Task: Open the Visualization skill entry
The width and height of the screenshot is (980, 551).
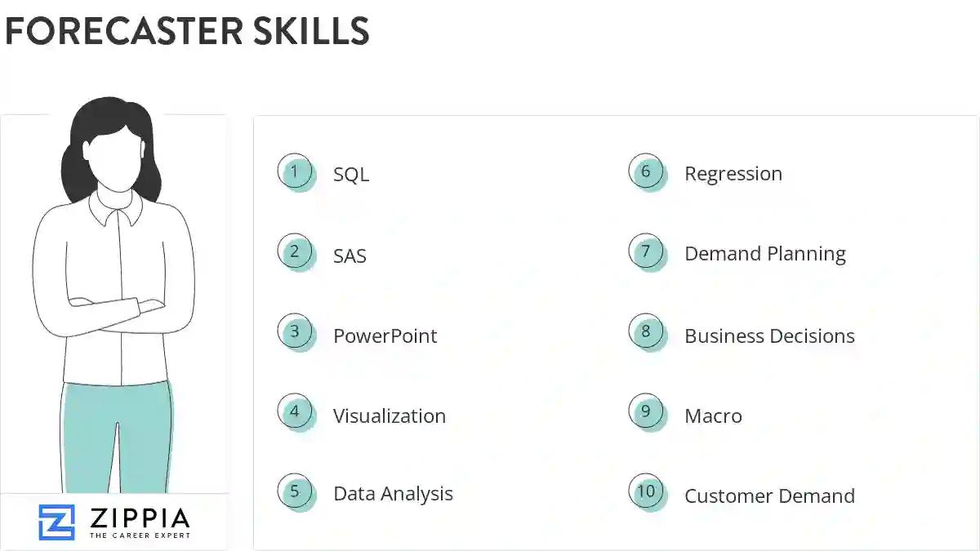Action: (x=389, y=416)
